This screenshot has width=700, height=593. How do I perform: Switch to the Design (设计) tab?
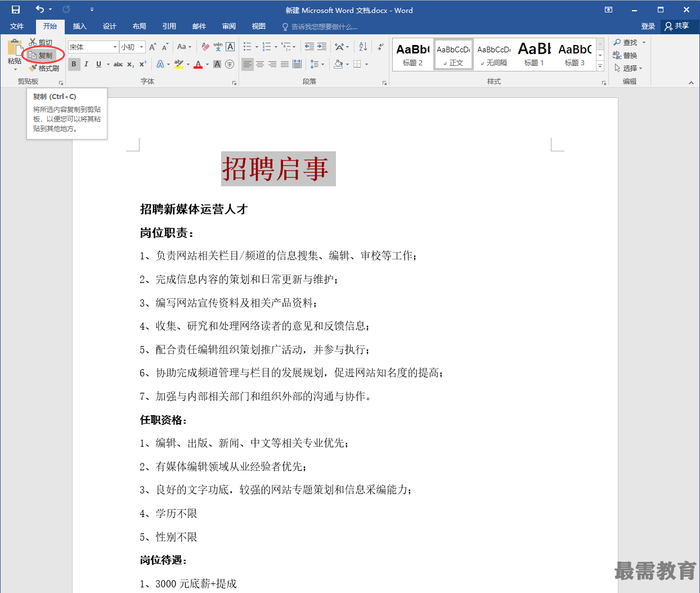coord(110,26)
